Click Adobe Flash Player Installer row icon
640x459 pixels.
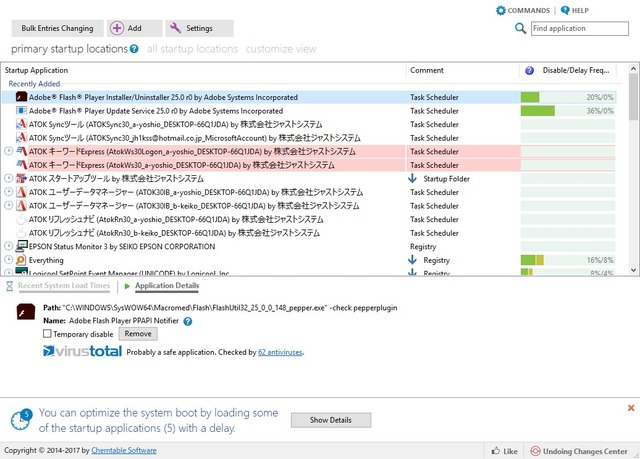[21, 97]
